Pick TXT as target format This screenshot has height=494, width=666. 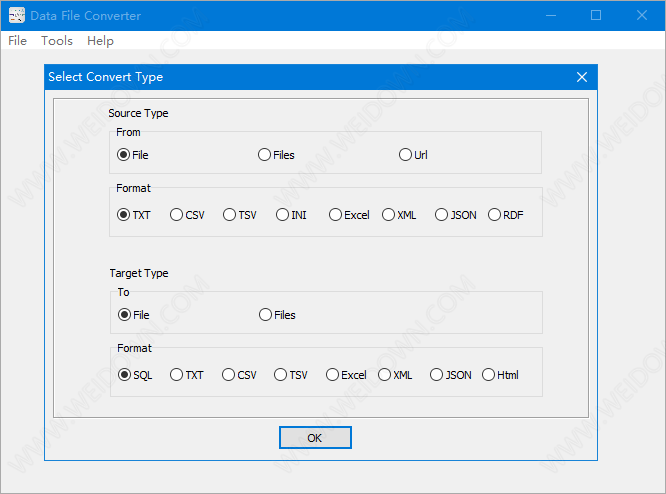click(187, 375)
